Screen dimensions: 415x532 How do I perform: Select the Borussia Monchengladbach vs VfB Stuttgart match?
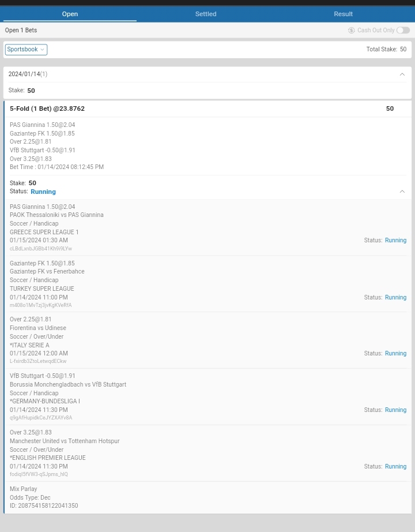[x=68, y=385]
